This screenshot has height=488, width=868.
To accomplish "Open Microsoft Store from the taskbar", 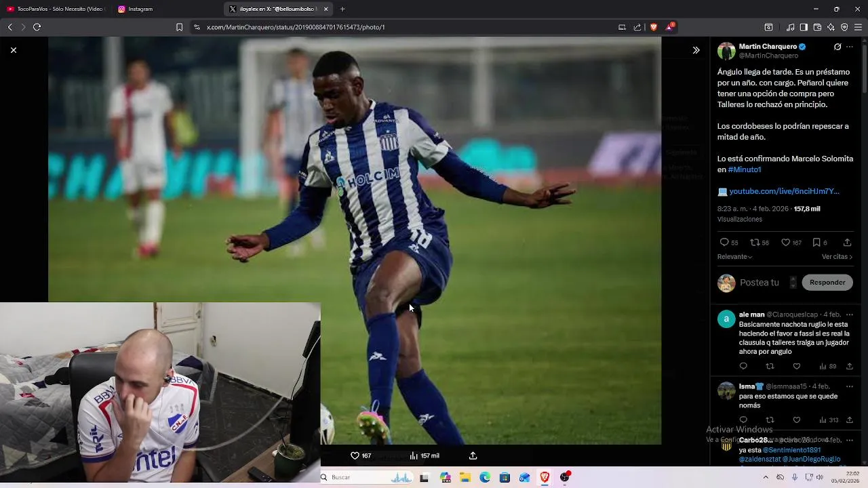I will (505, 478).
